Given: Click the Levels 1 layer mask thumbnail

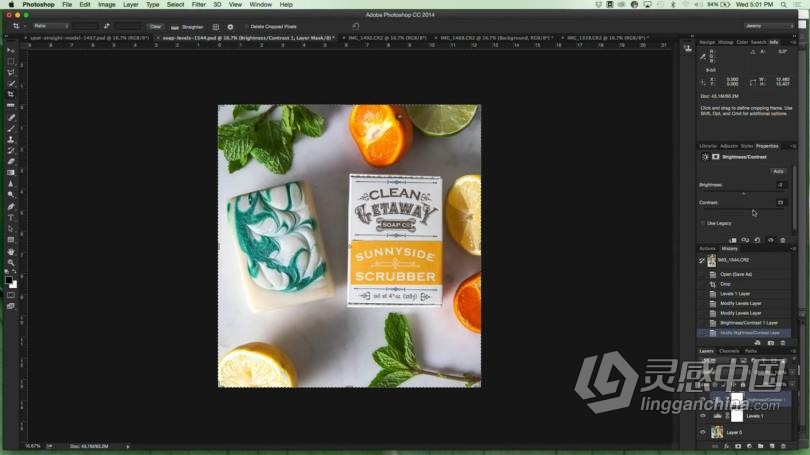Looking at the screenshot, I should [737, 416].
